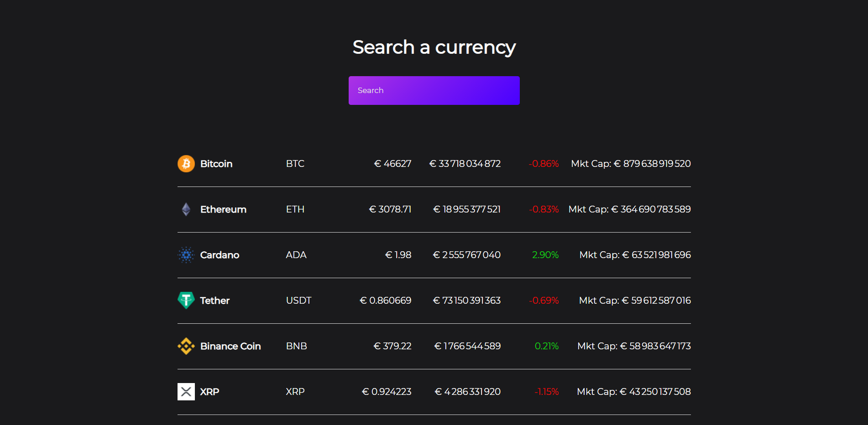The image size is (868, 425).
Task: Click Cardano's 2.90% price change
Action: pyautogui.click(x=545, y=255)
